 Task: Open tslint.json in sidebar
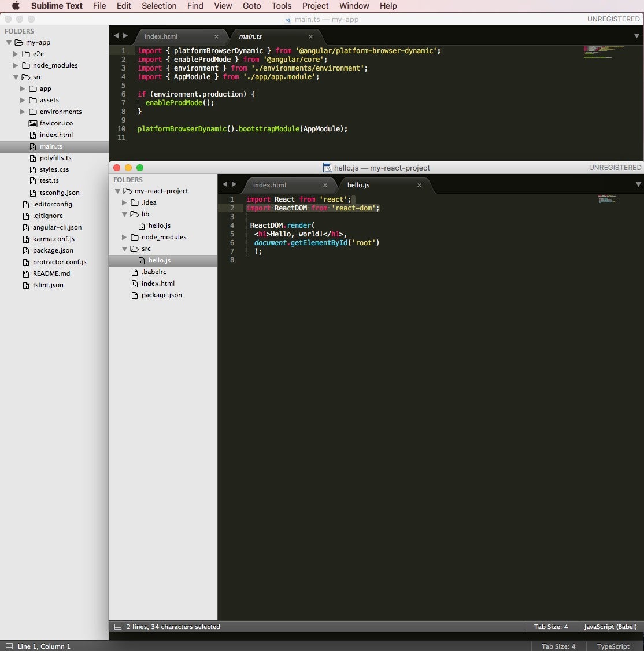(x=48, y=285)
